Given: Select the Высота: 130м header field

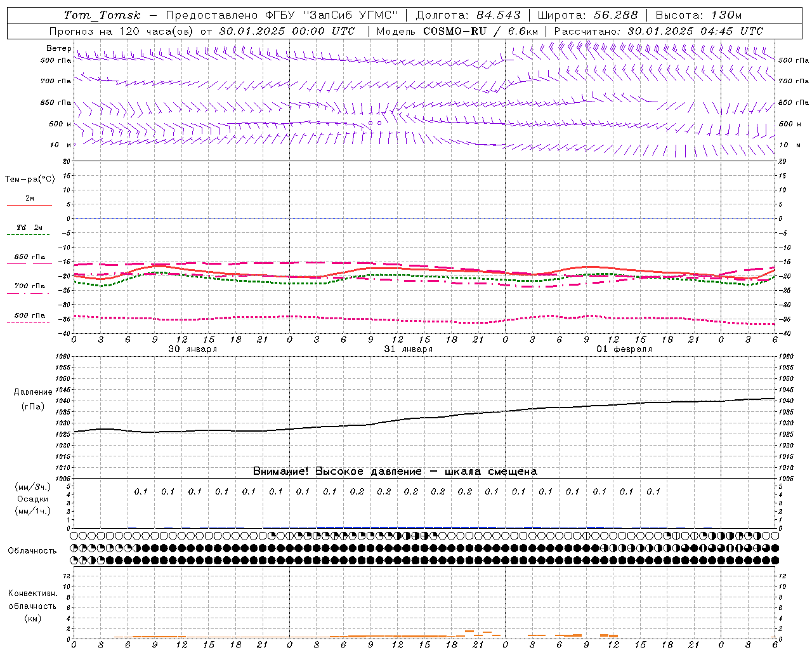Looking at the screenshot, I should 698,15.
